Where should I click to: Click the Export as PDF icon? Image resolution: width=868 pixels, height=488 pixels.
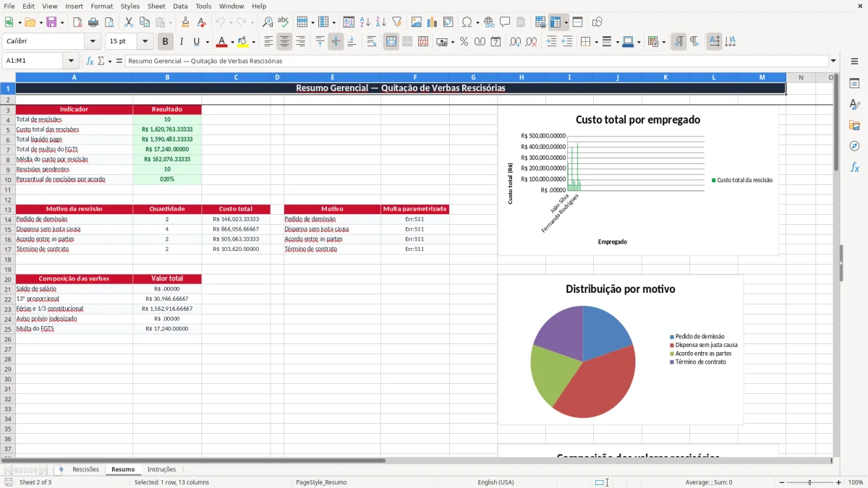coord(77,22)
